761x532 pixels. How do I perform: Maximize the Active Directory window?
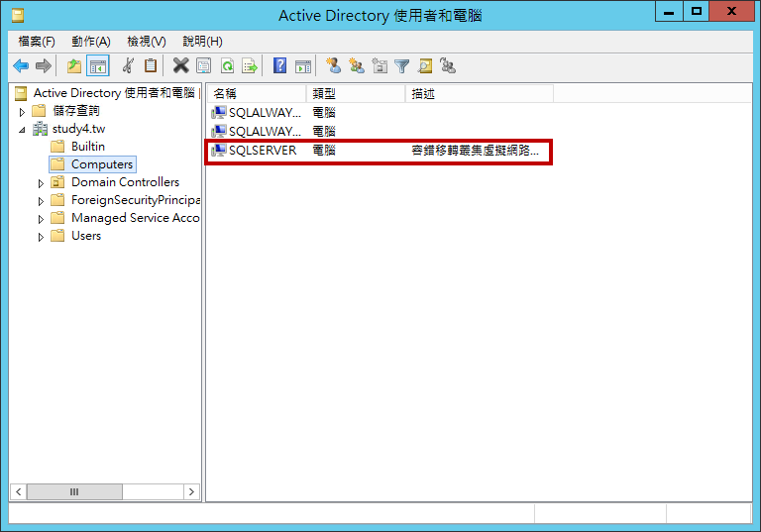point(697,11)
